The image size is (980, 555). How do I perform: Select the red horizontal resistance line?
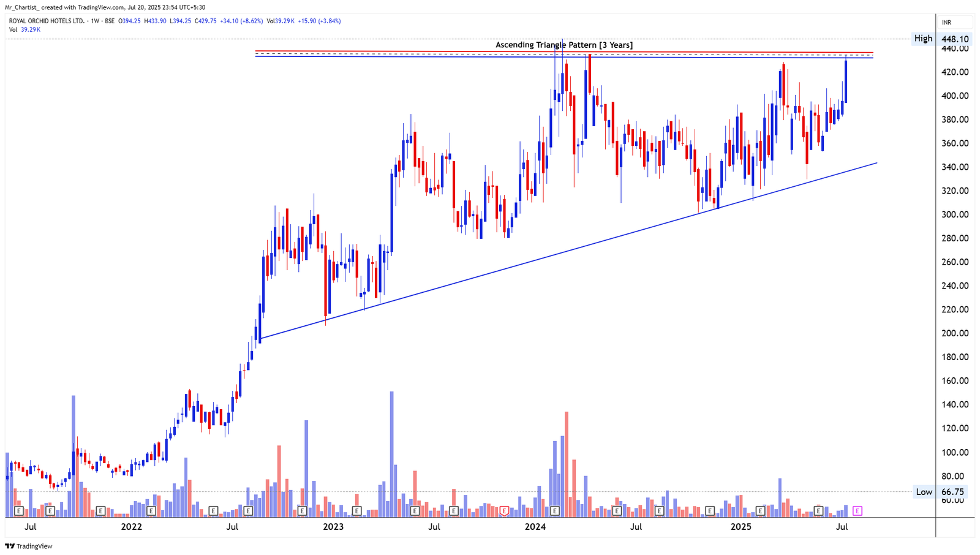[429, 51]
